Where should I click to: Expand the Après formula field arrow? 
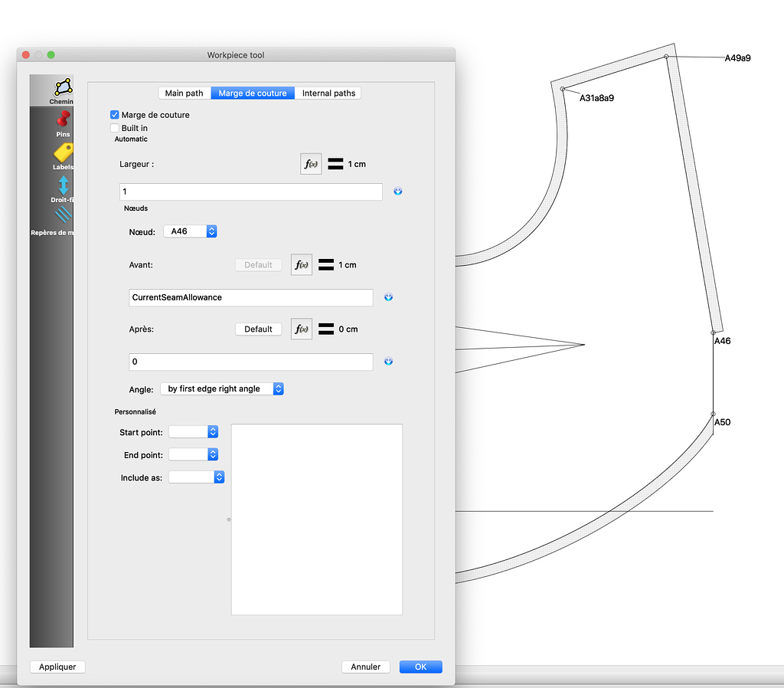click(388, 362)
